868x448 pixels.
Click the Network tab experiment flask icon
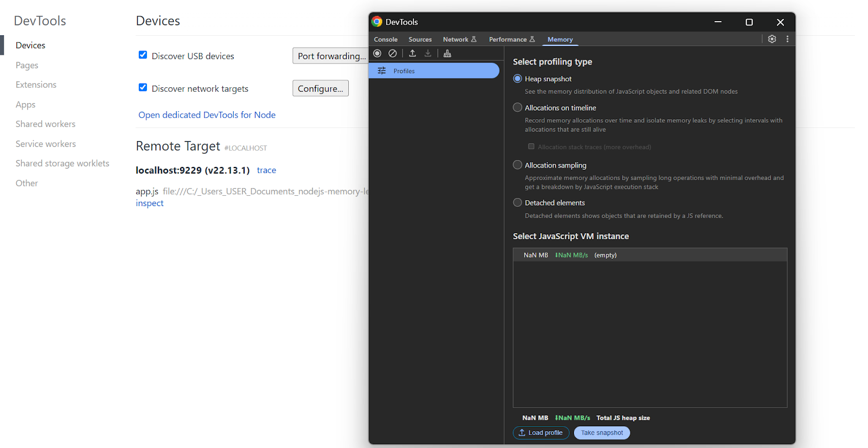474,39
